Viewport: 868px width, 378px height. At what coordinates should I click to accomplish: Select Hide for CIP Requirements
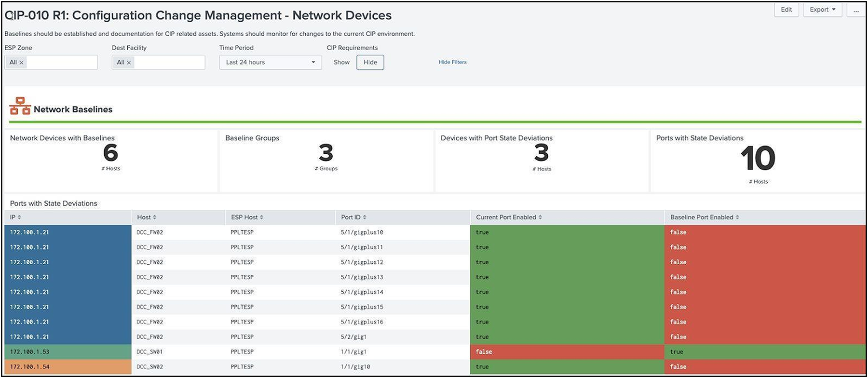click(370, 62)
